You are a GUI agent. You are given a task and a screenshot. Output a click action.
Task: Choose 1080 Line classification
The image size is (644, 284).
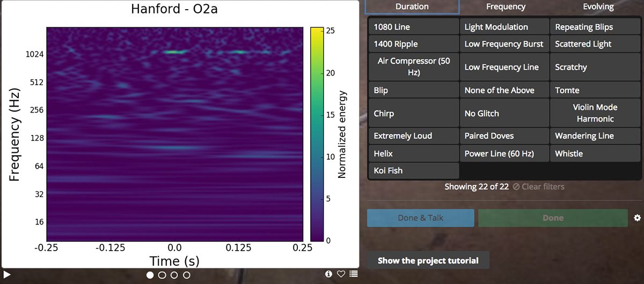click(x=414, y=27)
